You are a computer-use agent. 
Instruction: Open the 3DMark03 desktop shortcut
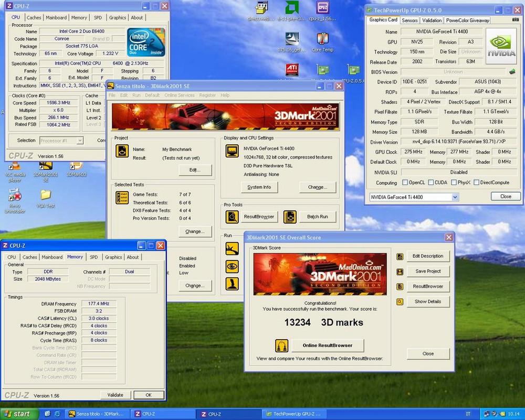point(76,170)
